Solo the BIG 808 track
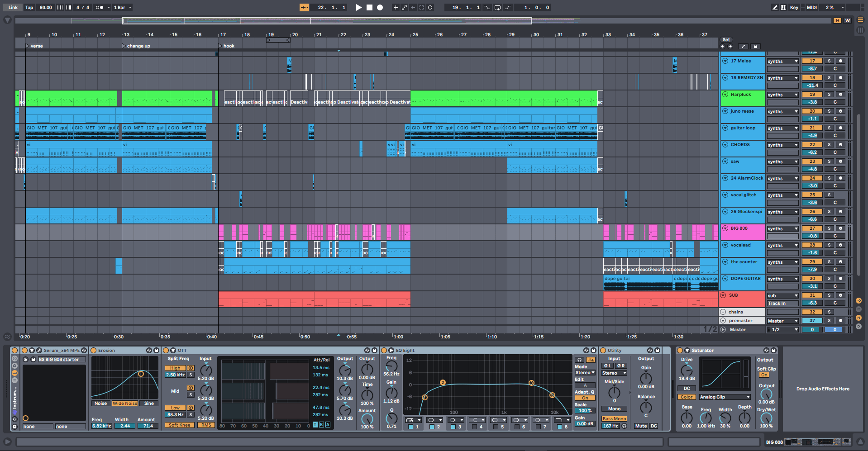 click(829, 228)
